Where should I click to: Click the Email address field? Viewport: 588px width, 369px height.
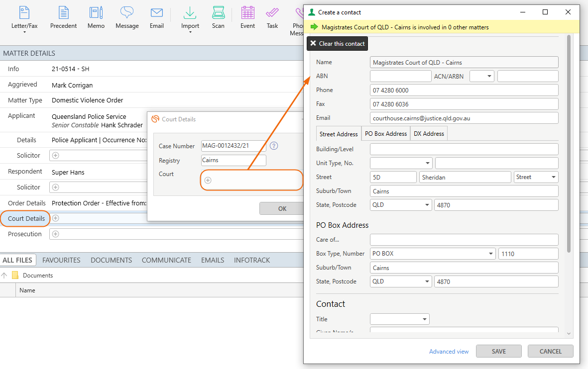click(x=464, y=118)
